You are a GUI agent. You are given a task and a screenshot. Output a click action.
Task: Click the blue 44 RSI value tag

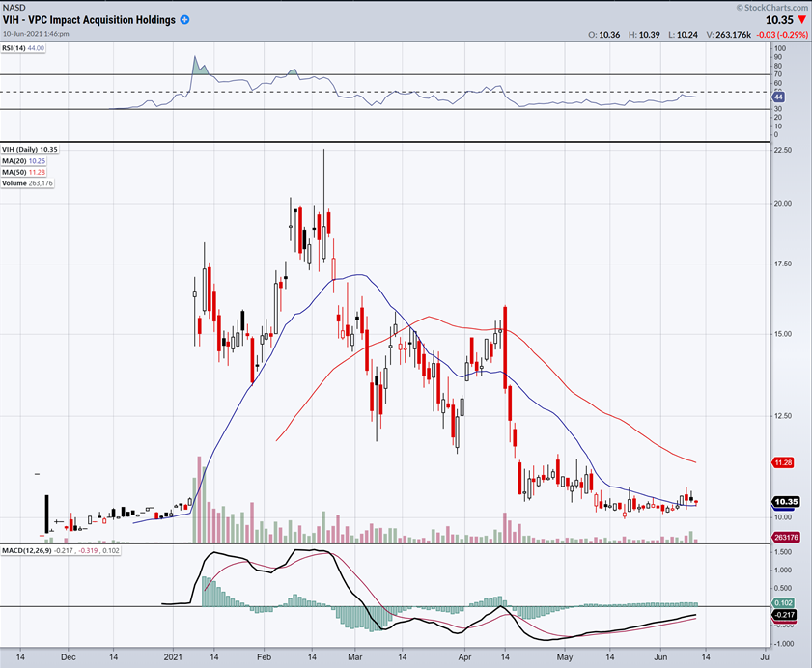pos(778,98)
